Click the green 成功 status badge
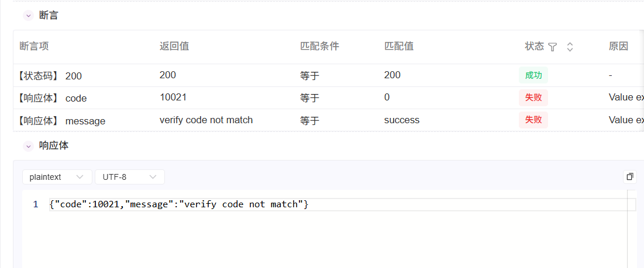This screenshot has height=268, width=644. [x=533, y=75]
